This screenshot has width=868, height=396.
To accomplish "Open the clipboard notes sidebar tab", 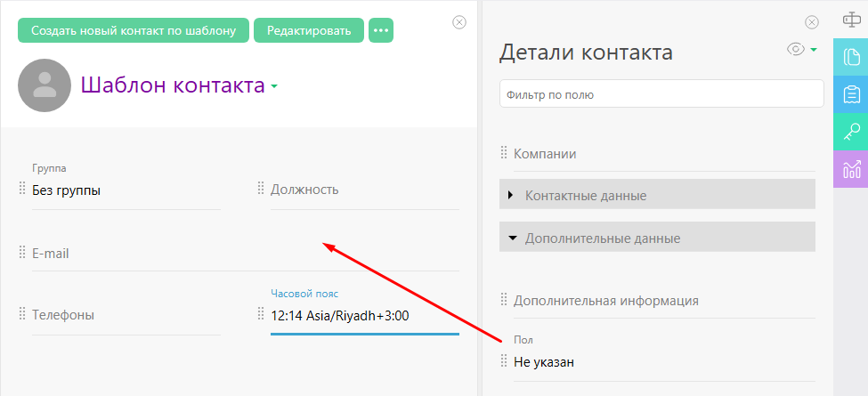I will (851, 94).
